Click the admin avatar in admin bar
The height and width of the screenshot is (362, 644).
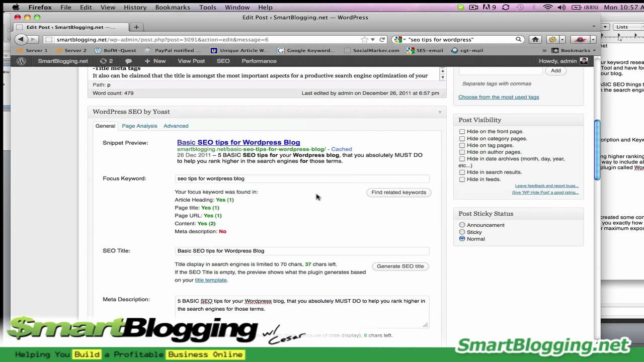point(584,61)
